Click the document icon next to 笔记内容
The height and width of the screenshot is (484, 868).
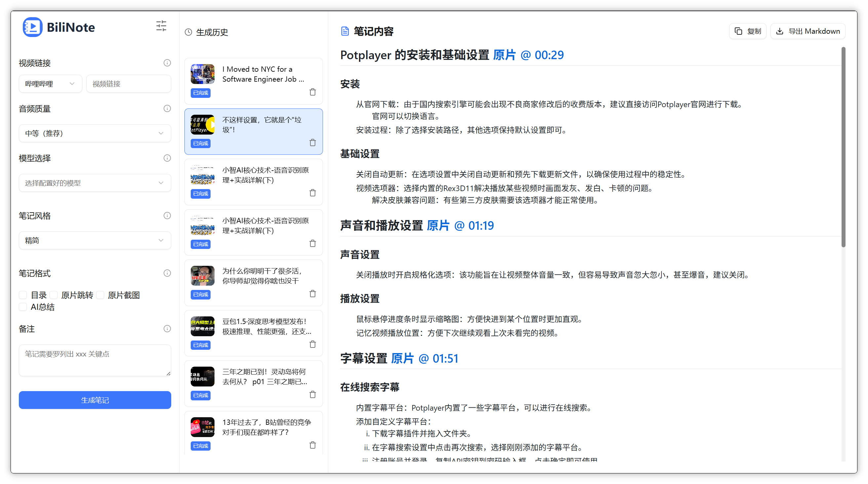coord(345,31)
